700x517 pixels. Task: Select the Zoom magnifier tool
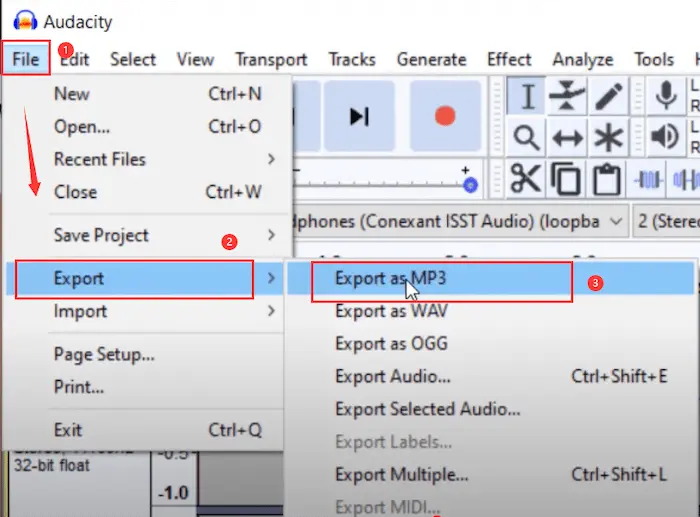click(527, 137)
